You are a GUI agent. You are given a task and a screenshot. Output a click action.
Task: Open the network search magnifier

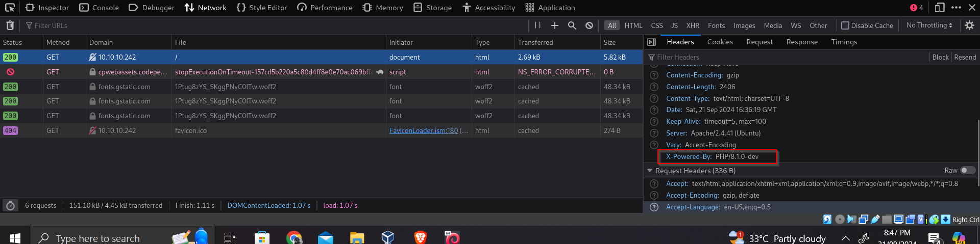coord(572,25)
